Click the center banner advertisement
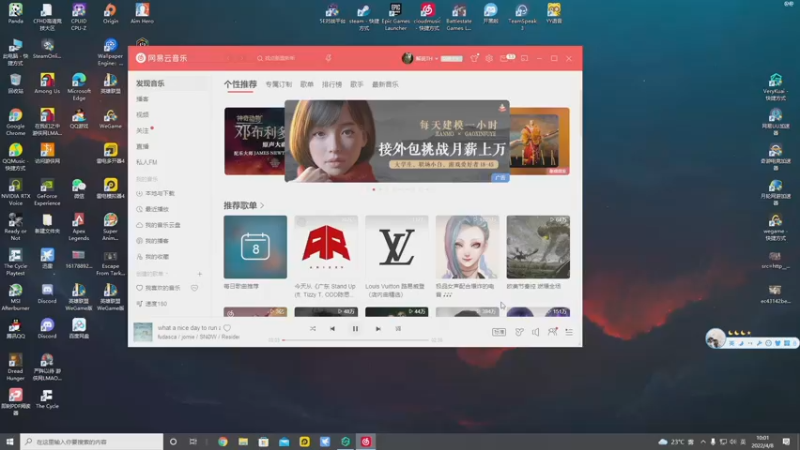Image resolution: width=800 pixels, height=450 pixels. click(x=397, y=141)
